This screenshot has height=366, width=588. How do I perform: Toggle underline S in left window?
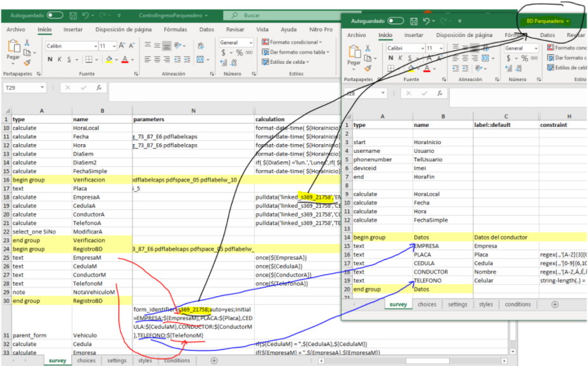pyautogui.click(x=69, y=59)
